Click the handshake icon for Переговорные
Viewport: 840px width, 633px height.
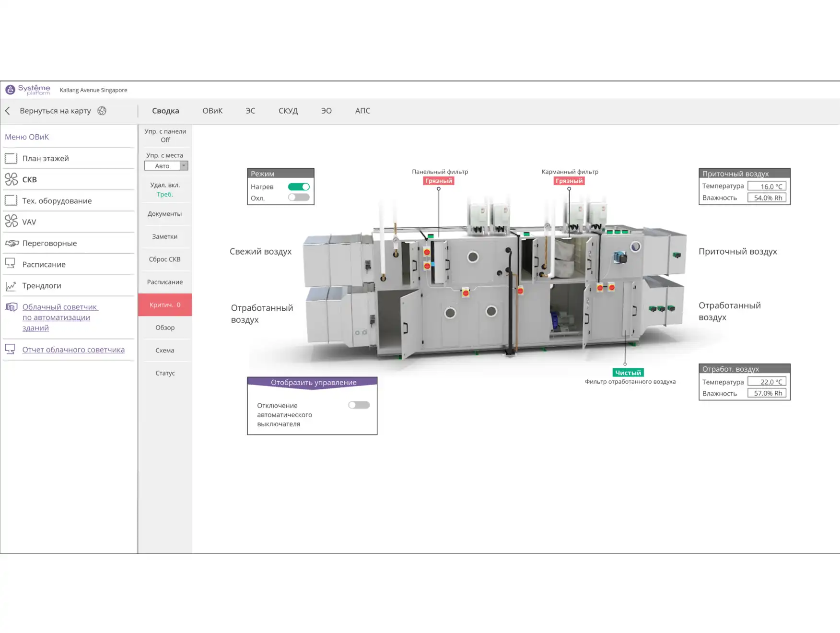tap(12, 243)
